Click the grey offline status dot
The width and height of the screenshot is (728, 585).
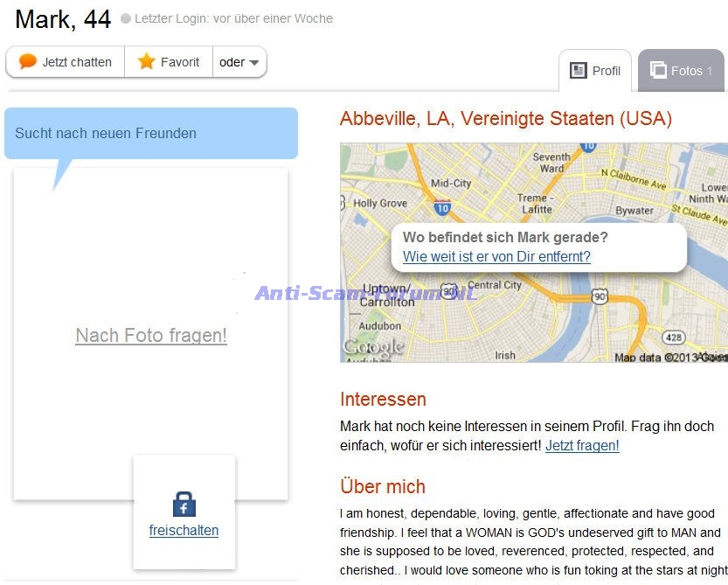pos(126,18)
